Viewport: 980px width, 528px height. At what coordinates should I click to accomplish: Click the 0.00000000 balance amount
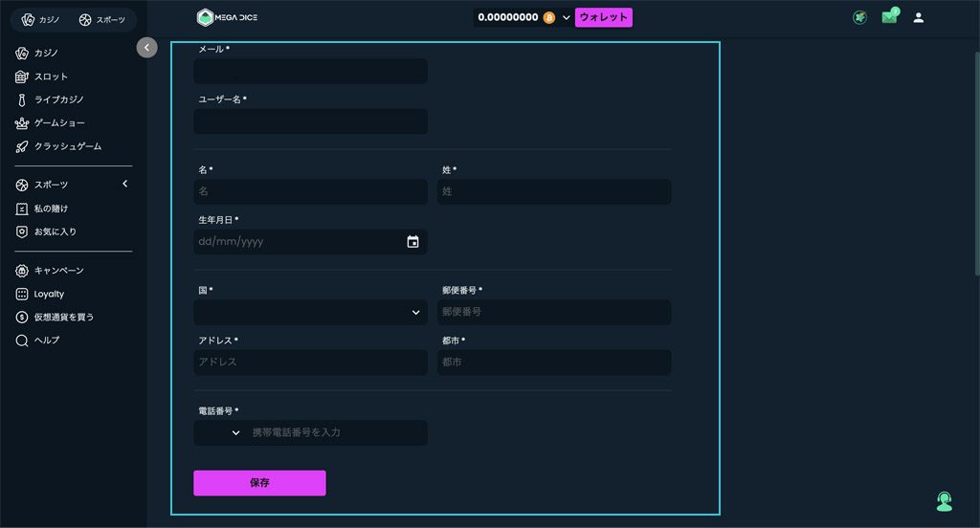[507, 17]
